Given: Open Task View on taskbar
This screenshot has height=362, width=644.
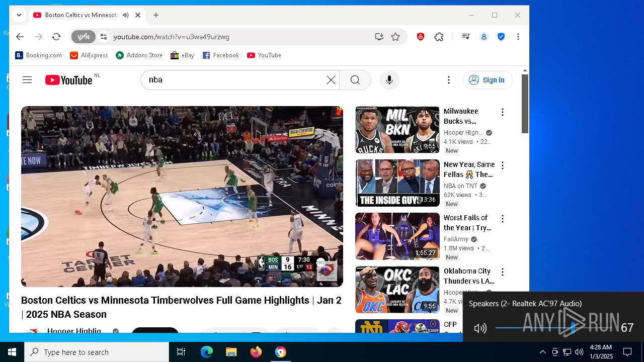Looking at the screenshot, I should [181, 352].
